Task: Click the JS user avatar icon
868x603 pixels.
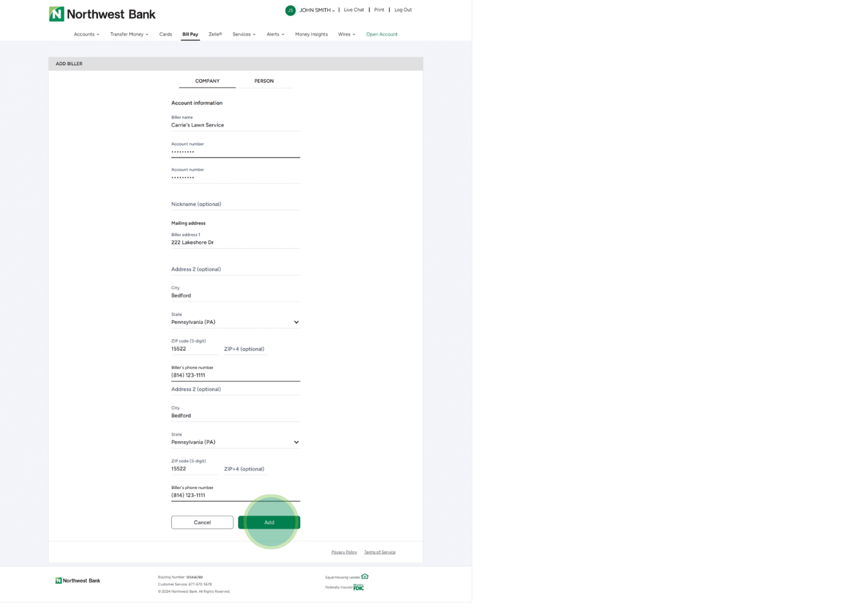Action: [x=290, y=11]
